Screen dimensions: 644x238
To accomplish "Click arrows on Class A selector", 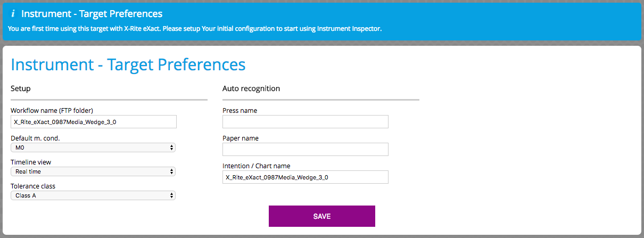I will [x=171, y=195].
